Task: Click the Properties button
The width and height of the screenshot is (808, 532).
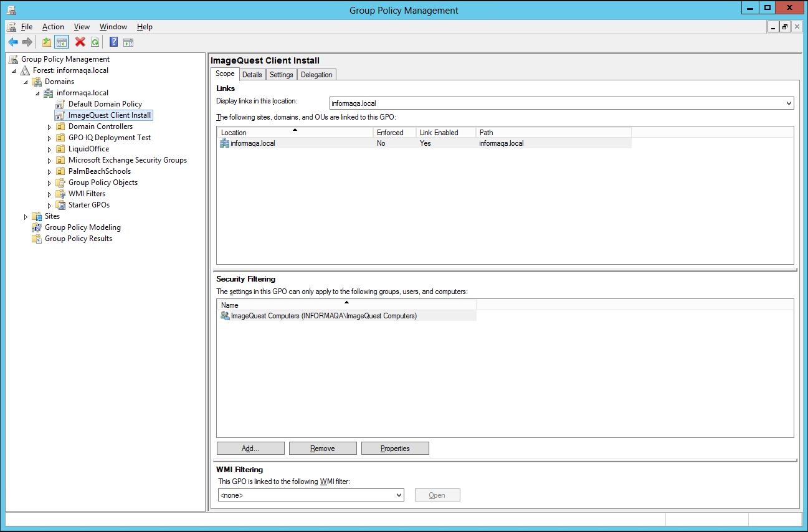Action: click(395, 449)
